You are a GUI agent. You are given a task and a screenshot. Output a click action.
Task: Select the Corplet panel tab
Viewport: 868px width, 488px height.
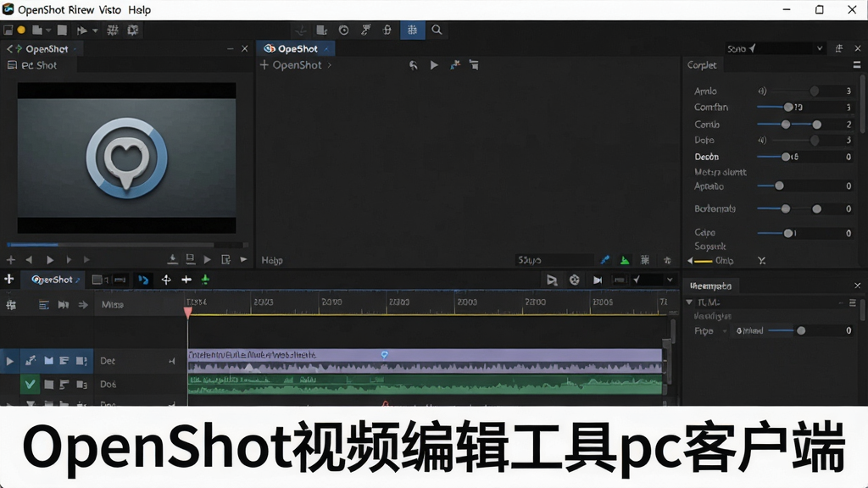[x=702, y=65]
